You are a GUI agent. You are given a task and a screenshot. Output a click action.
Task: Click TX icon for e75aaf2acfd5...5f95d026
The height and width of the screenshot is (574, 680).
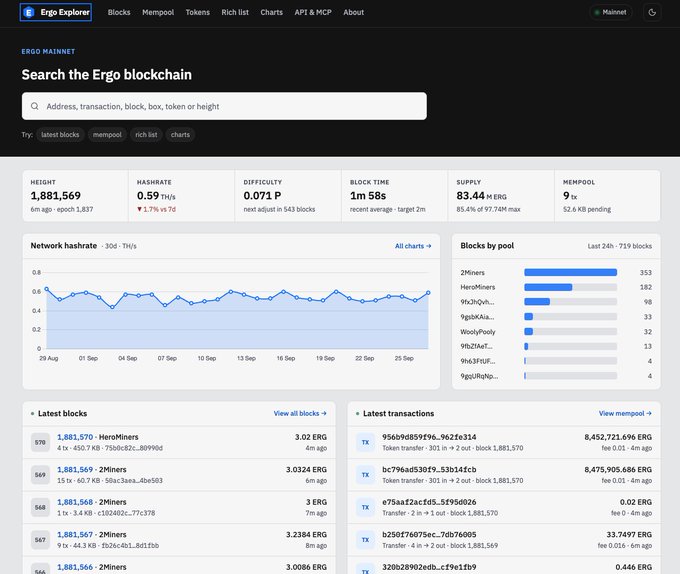[x=366, y=507]
